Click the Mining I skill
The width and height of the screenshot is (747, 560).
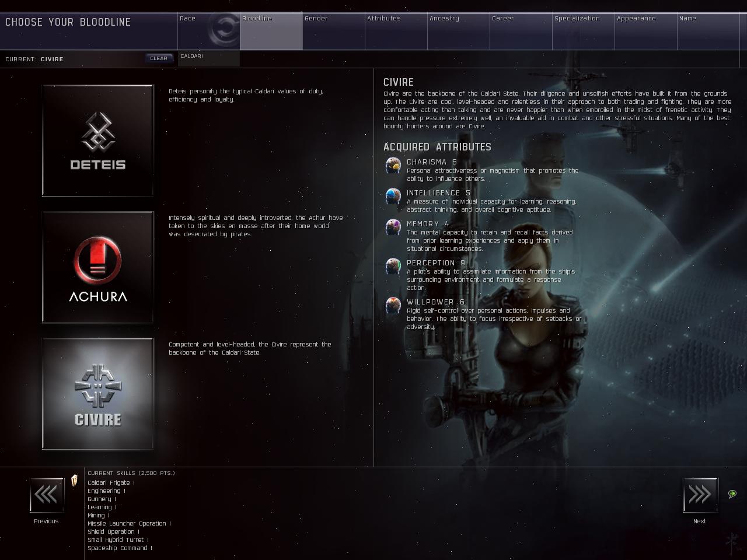[x=99, y=516]
